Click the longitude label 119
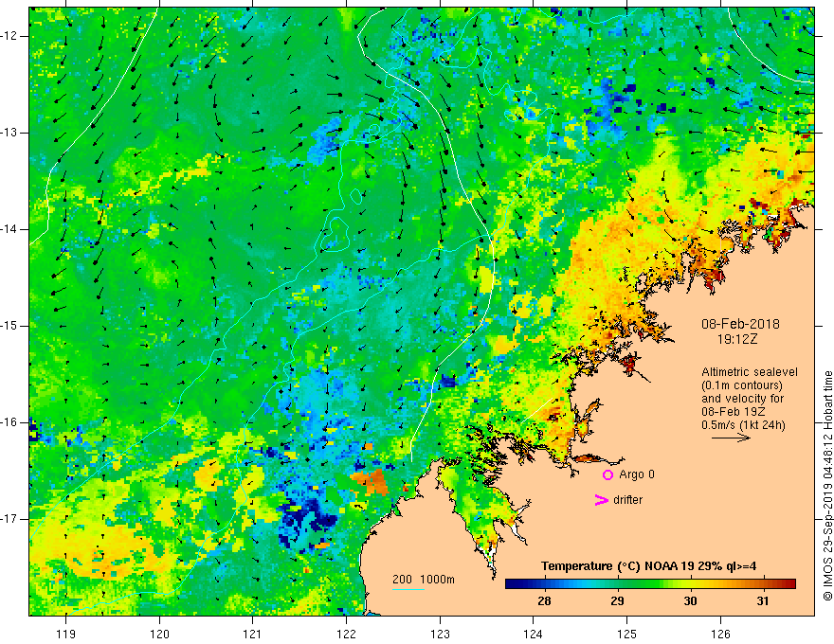 pos(66,634)
